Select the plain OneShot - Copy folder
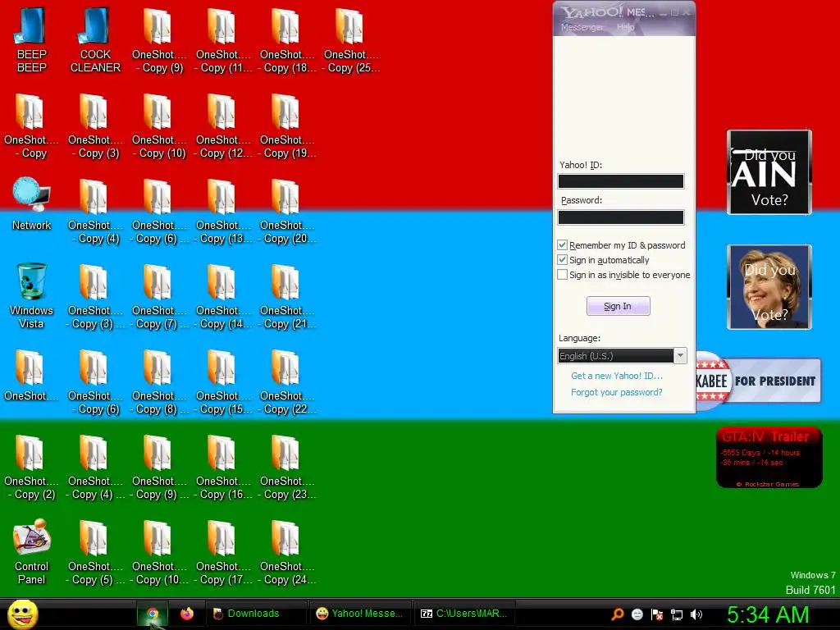This screenshot has width=840, height=630. point(31,126)
